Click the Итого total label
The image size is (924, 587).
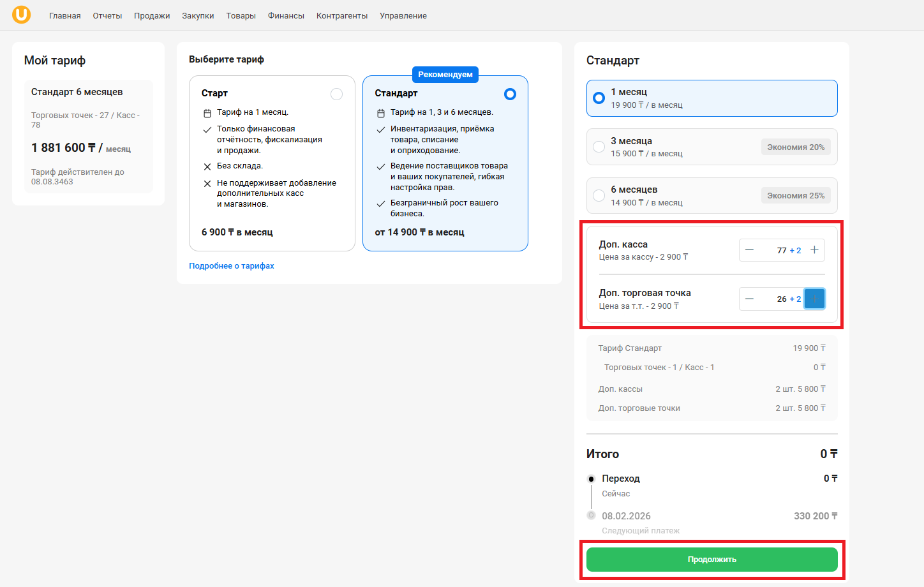click(602, 454)
